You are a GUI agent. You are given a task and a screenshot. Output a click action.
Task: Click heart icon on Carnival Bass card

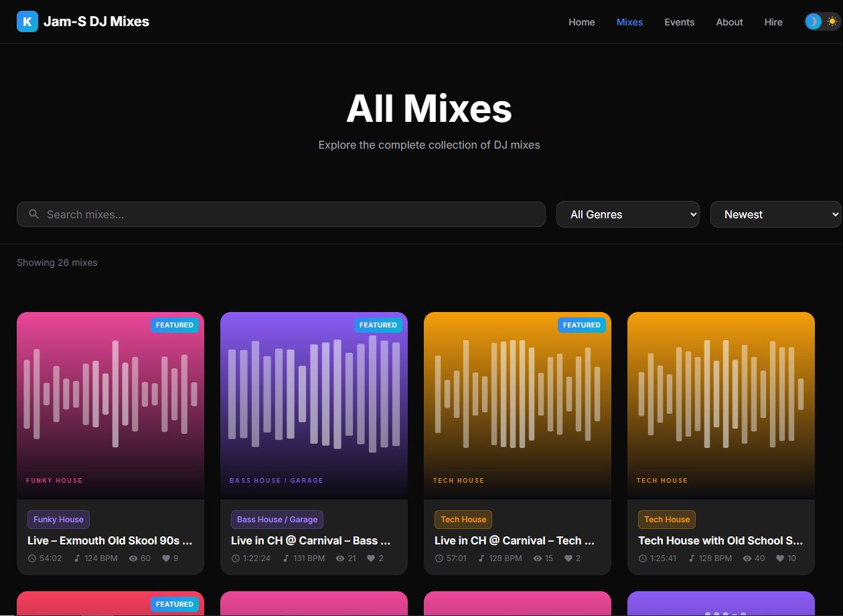tap(371, 558)
